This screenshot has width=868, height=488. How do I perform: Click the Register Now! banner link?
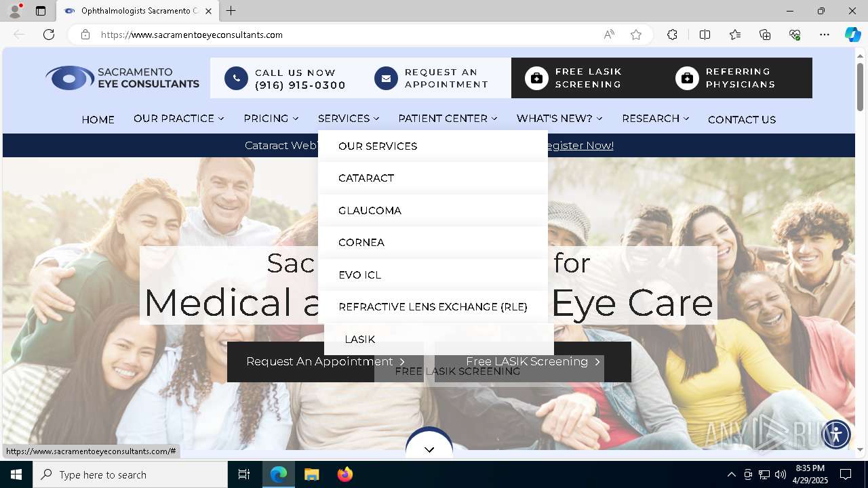[x=578, y=146]
